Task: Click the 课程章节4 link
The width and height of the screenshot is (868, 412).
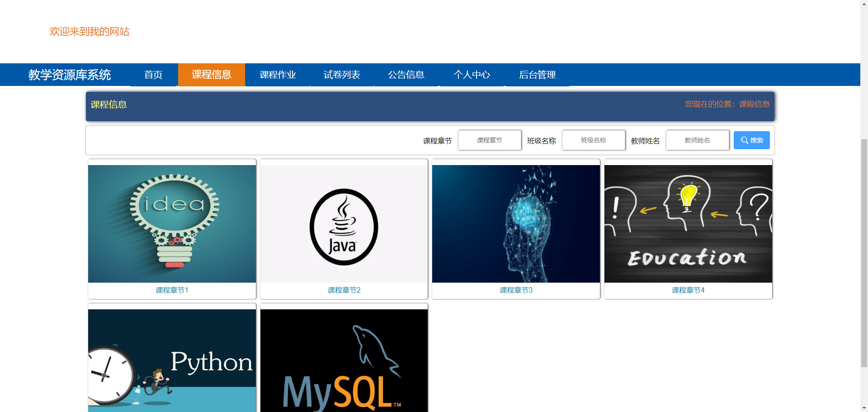Action: tap(688, 290)
